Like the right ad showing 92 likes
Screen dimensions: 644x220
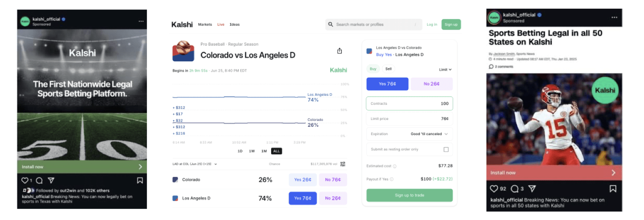494,189
